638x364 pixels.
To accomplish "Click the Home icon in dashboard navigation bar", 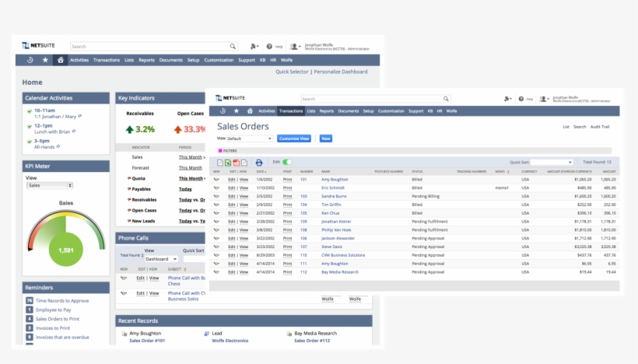I will (x=60, y=60).
